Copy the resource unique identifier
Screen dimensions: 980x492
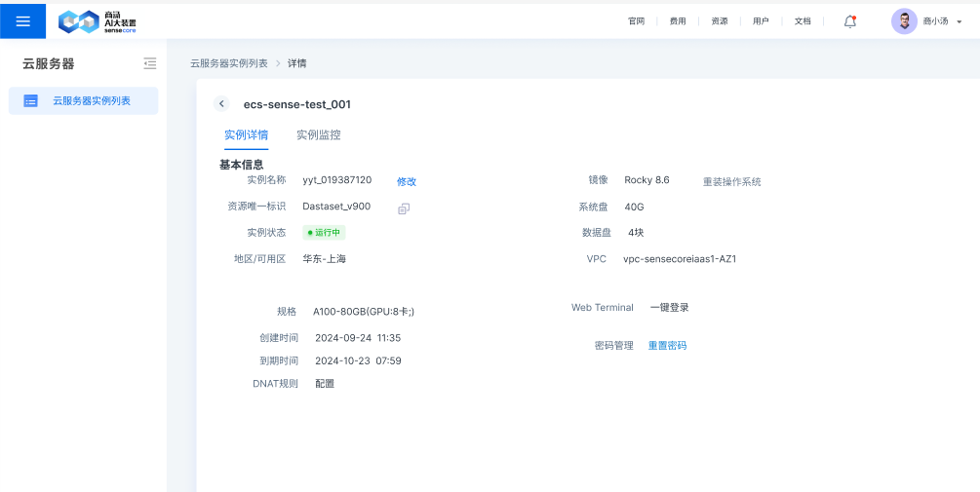click(x=404, y=208)
